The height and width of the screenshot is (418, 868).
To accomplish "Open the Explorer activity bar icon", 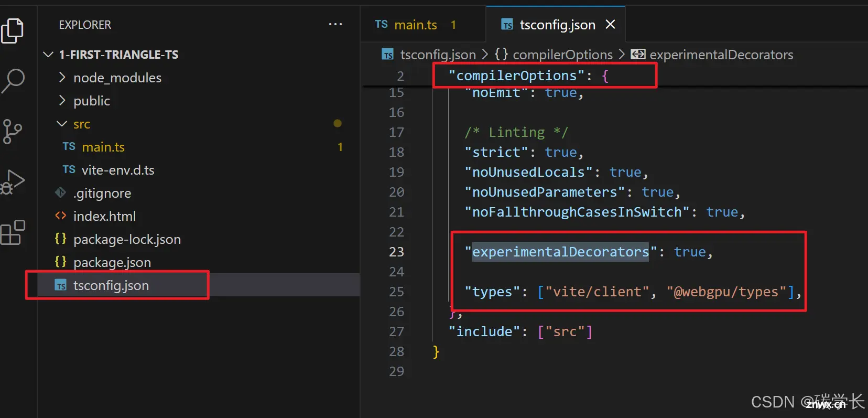I will [13, 30].
